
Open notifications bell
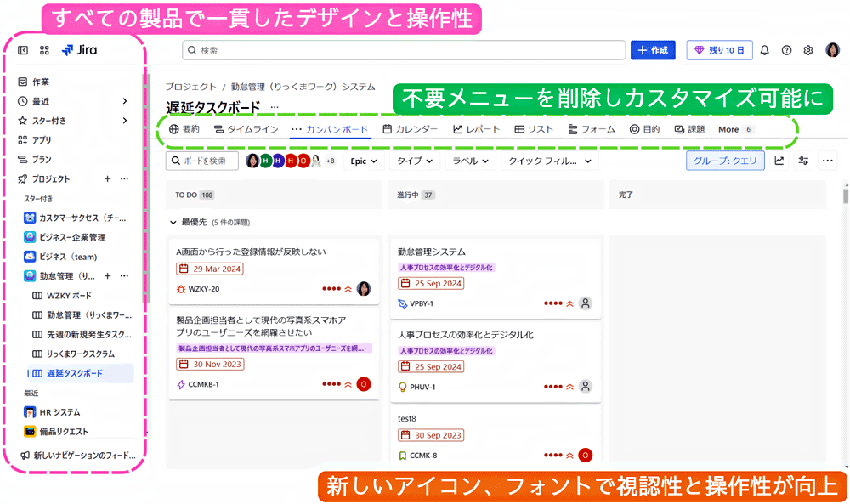(764, 50)
